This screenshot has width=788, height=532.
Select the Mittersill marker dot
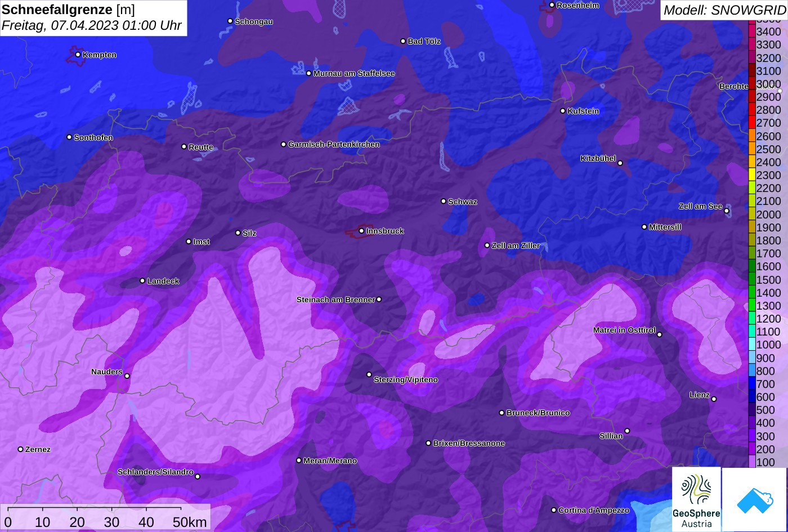pyautogui.click(x=644, y=227)
